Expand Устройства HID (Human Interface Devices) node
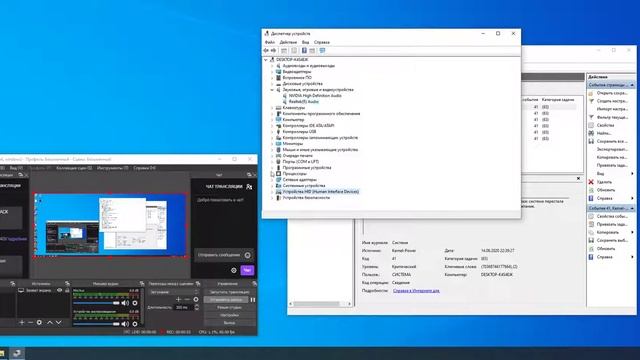Screen dimensions: 640x360 coord(272,192)
